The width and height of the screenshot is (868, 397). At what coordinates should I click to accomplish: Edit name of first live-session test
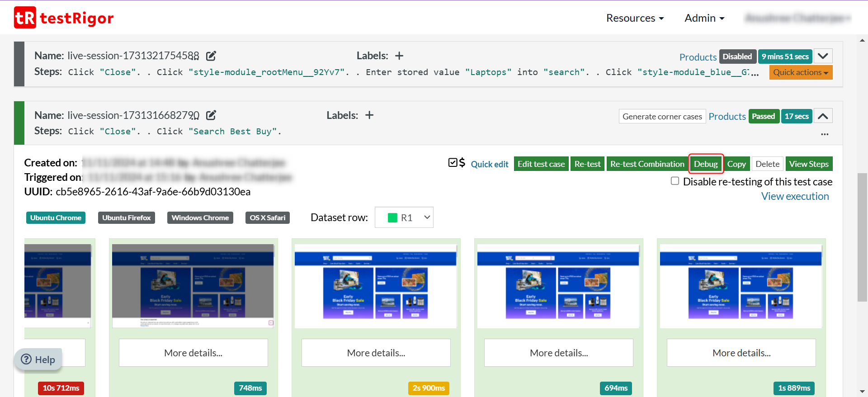(211, 56)
